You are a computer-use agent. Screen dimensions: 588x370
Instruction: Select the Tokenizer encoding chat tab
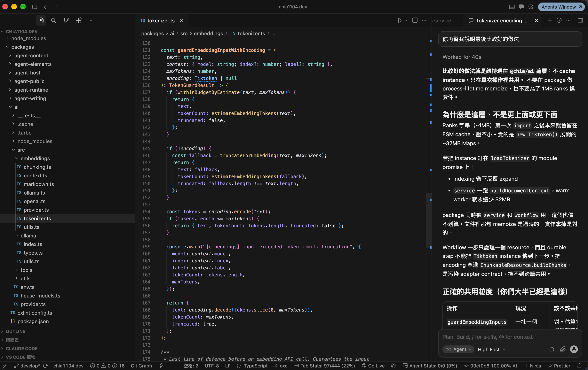tap(502, 20)
